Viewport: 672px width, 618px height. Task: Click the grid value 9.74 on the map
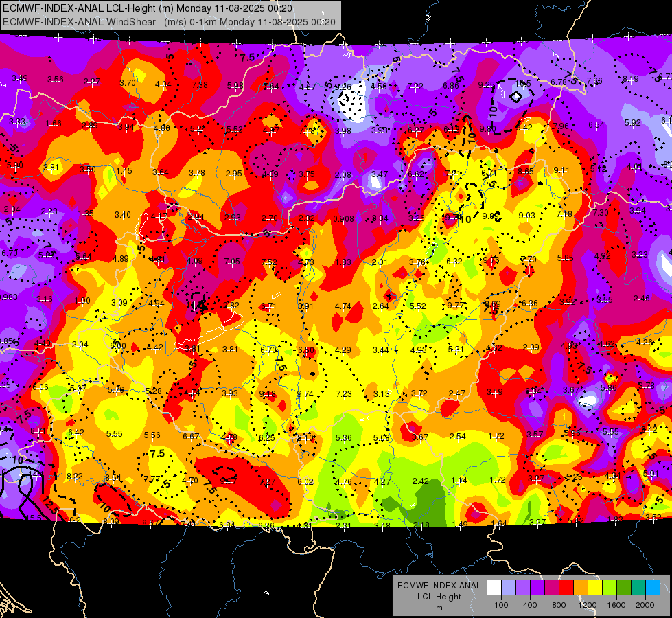pyautogui.click(x=305, y=393)
